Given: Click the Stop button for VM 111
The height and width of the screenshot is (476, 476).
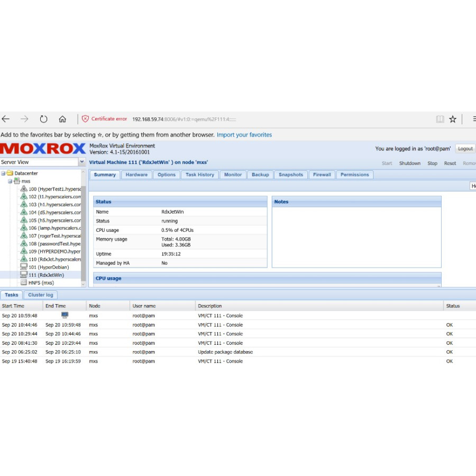Looking at the screenshot, I should (x=432, y=163).
